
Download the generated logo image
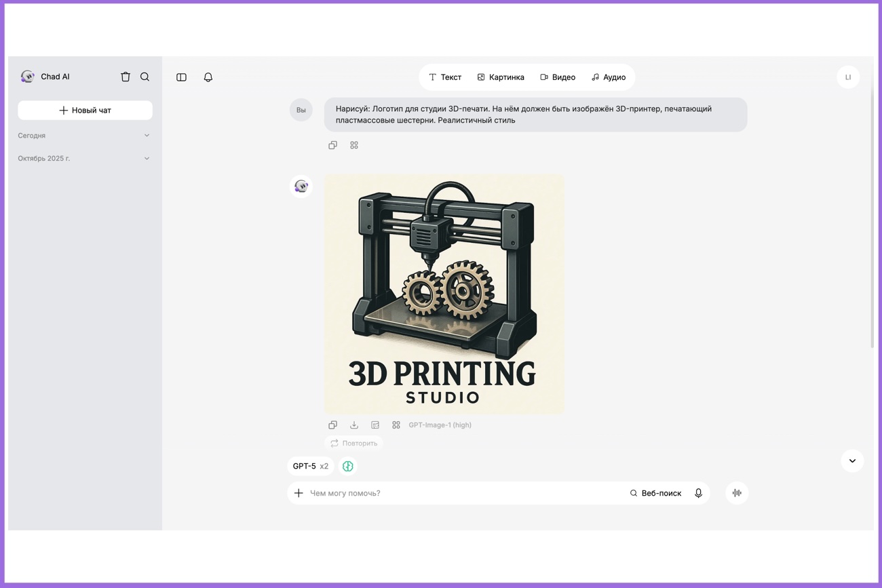tap(354, 425)
